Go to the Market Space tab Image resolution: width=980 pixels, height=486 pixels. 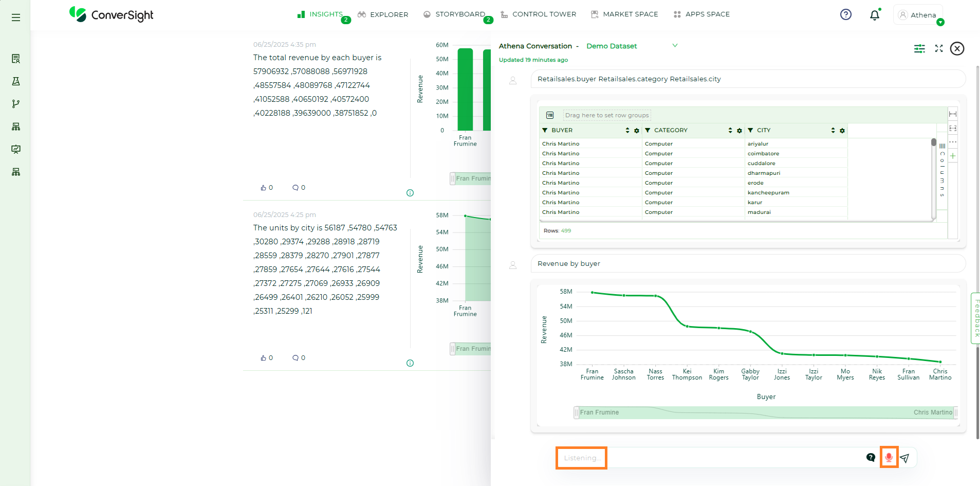624,14
